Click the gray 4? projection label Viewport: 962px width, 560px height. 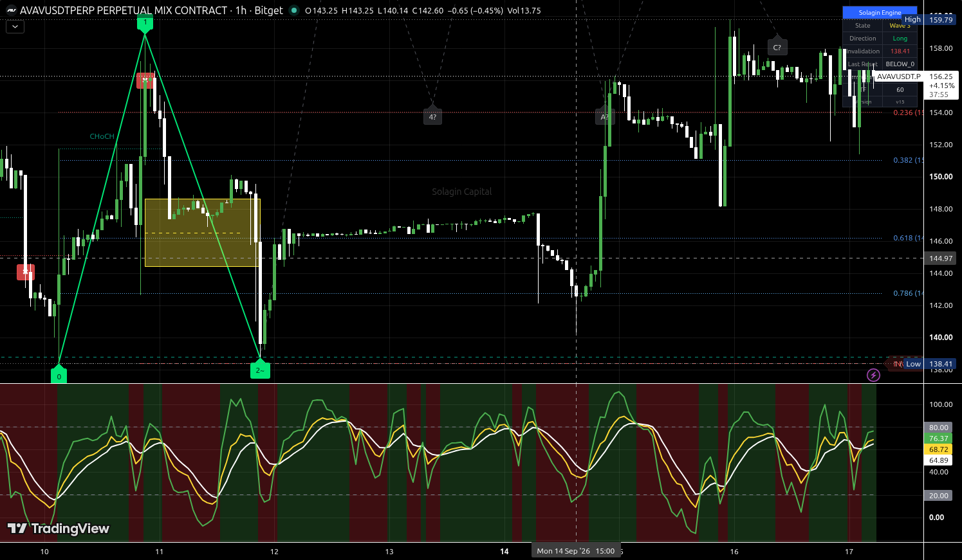point(432,116)
